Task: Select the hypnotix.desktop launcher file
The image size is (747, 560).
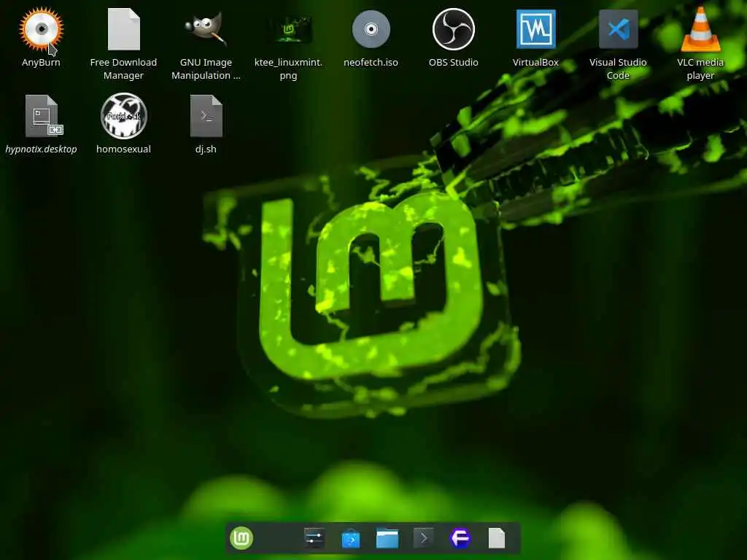Action: coord(43,116)
